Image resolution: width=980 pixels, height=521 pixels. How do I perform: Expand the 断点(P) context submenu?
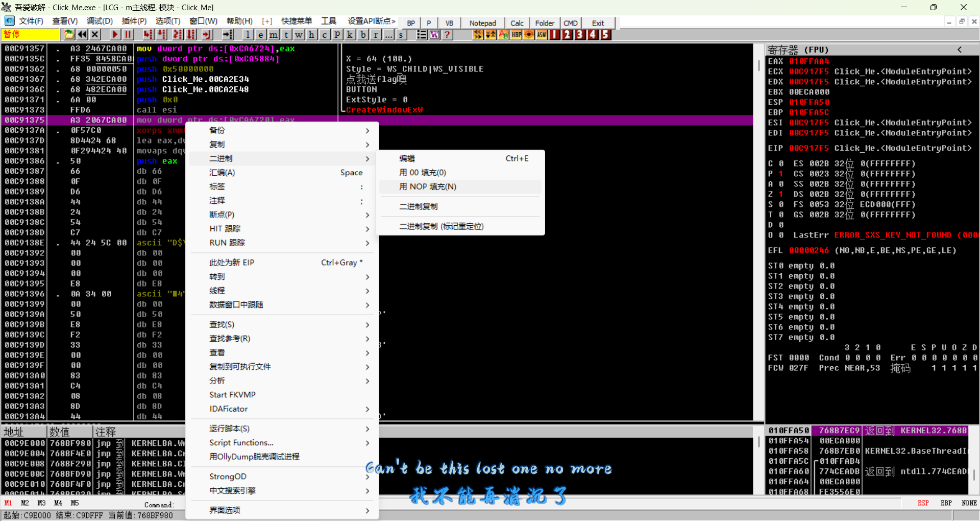click(282, 215)
